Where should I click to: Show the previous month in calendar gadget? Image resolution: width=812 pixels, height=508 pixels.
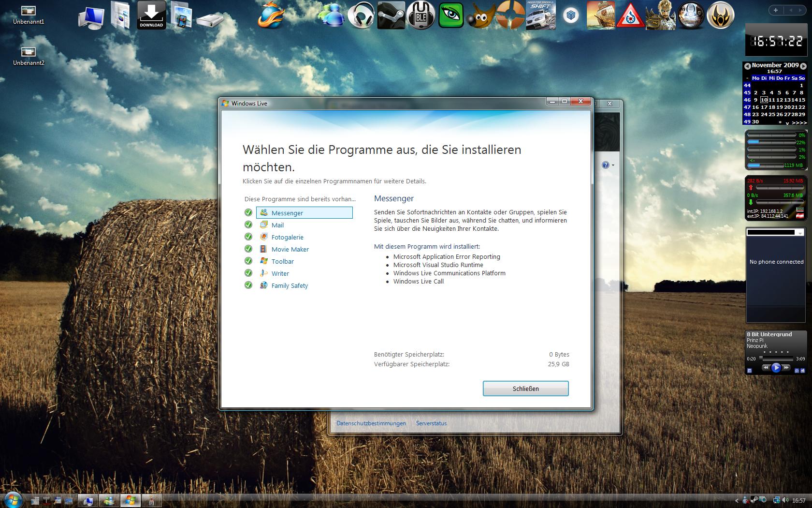click(747, 66)
